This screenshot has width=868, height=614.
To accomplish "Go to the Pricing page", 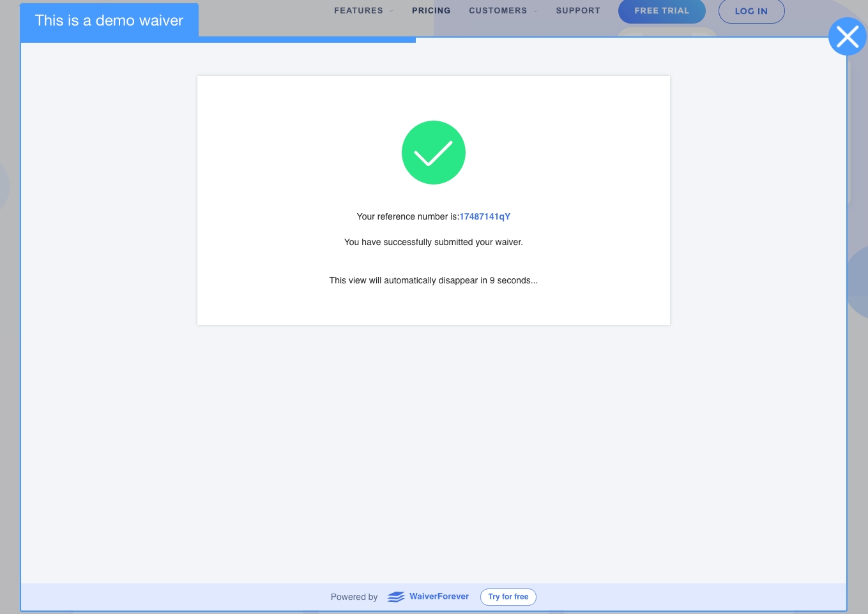I will coord(431,11).
